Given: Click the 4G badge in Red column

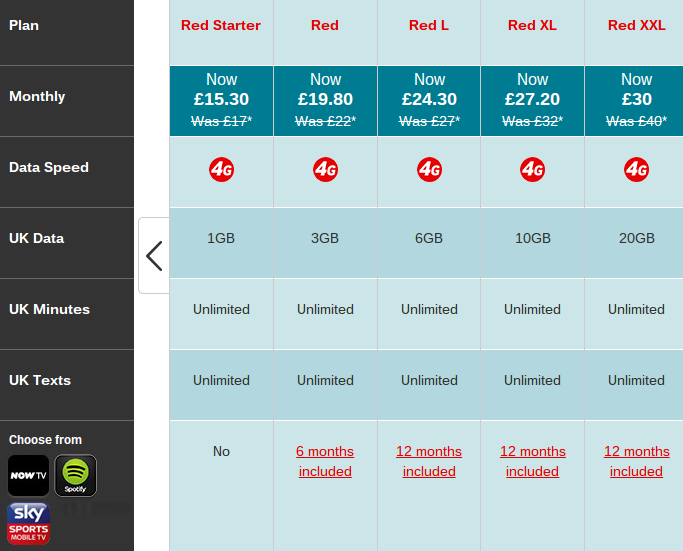Looking at the screenshot, I should tap(325, 169).
